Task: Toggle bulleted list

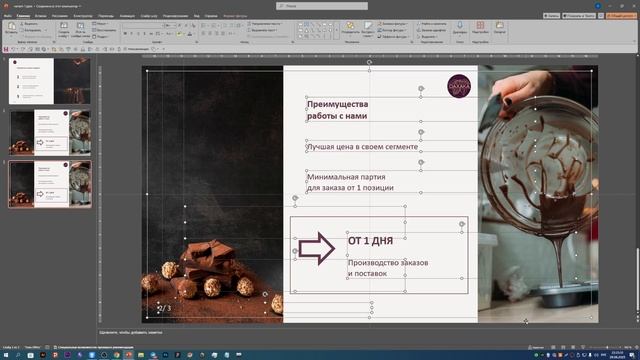Action: pyautogui.click(x=203, y=25)
